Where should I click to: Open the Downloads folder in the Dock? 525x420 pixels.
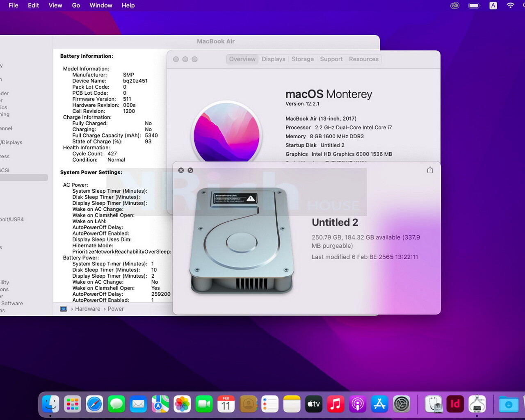tap(509, 404)
